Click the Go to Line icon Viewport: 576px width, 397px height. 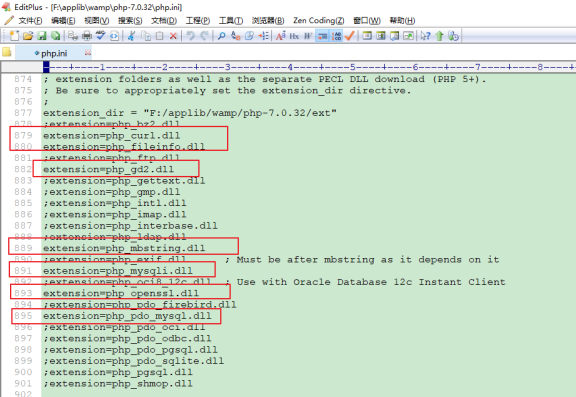[263, 36]
